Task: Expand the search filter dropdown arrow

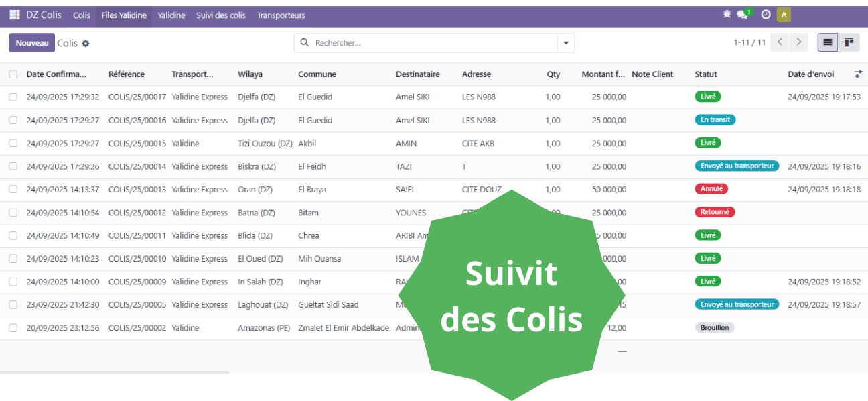Action: pos(566,43)
